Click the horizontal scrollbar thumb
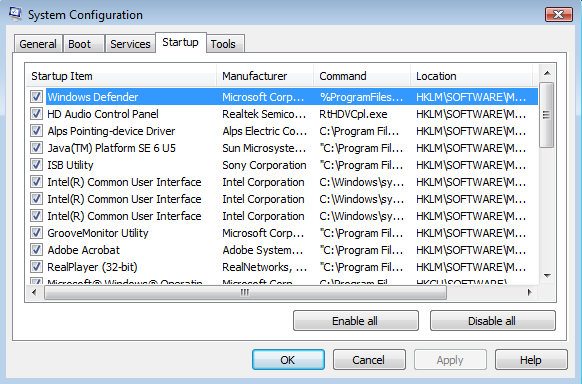The height and width of the screenshot is (384, 582). point(245,293)
